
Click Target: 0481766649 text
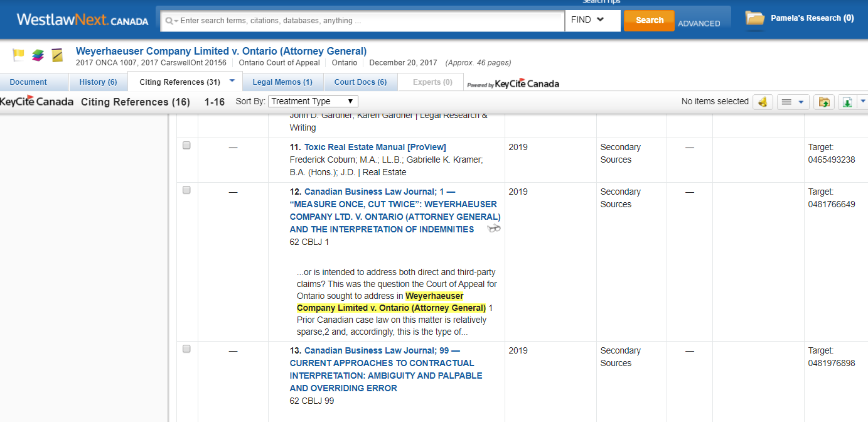[x=832, y=198]
